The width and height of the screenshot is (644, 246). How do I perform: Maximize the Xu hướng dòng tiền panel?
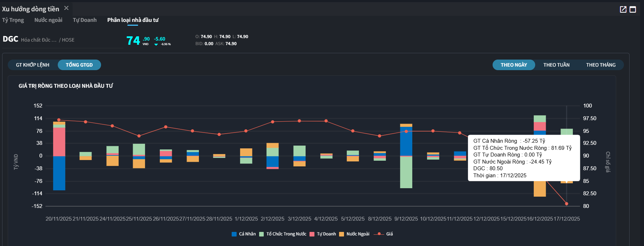(x=633, y=10)
